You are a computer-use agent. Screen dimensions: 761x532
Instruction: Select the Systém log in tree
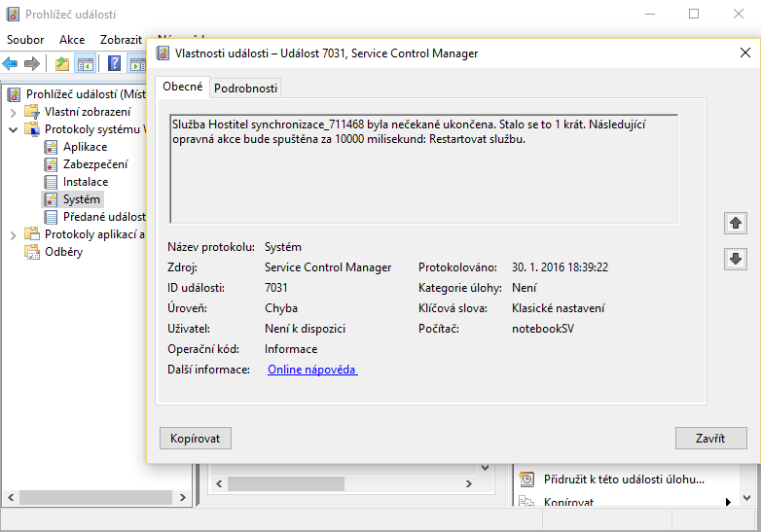click(x=82, y=199)
